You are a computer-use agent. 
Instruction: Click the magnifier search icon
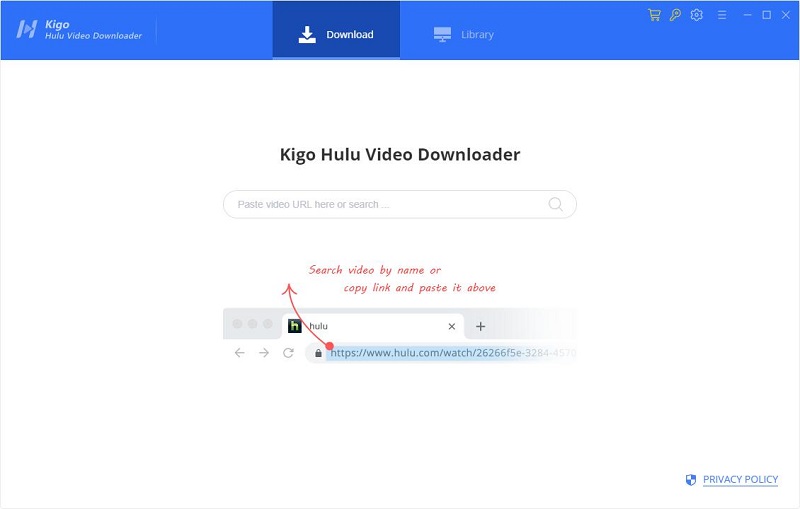coord(555,205)
